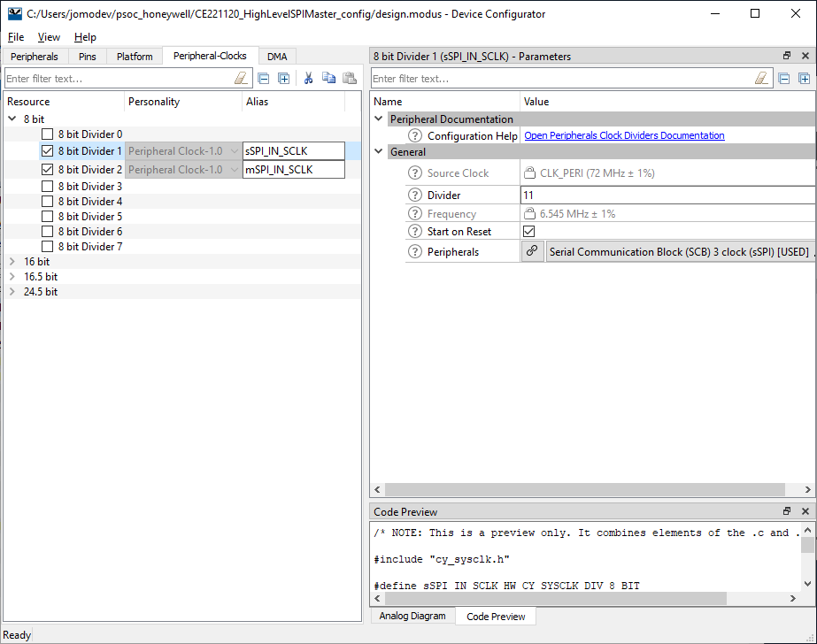Click the link icon beside Peripherals parameter

(532, 251)
